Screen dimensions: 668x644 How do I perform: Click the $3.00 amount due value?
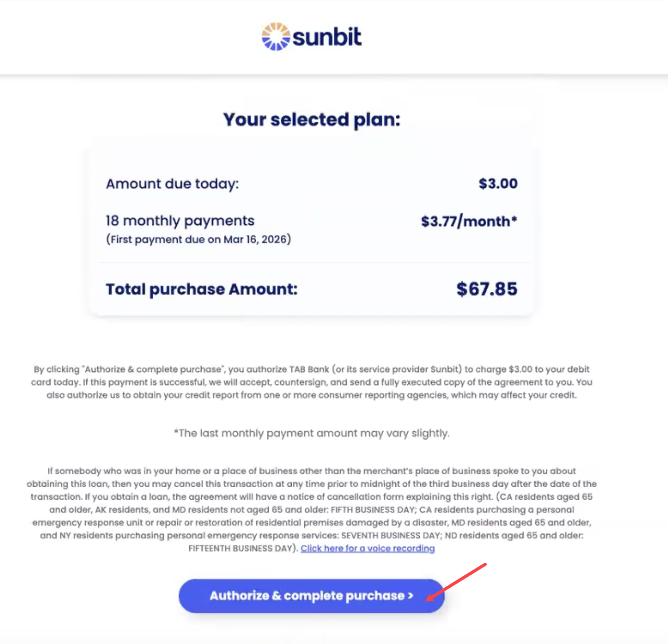498,183
